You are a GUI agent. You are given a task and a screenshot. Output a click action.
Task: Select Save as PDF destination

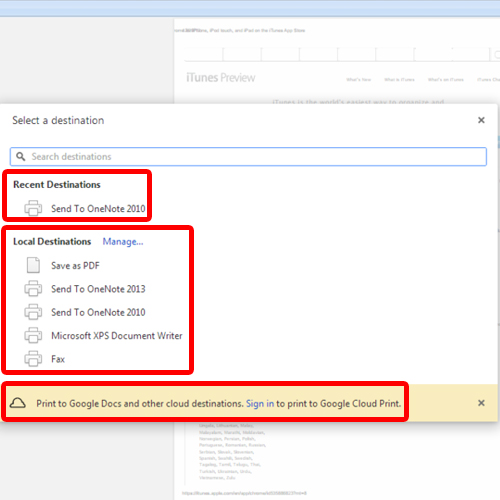click(75, 266)
